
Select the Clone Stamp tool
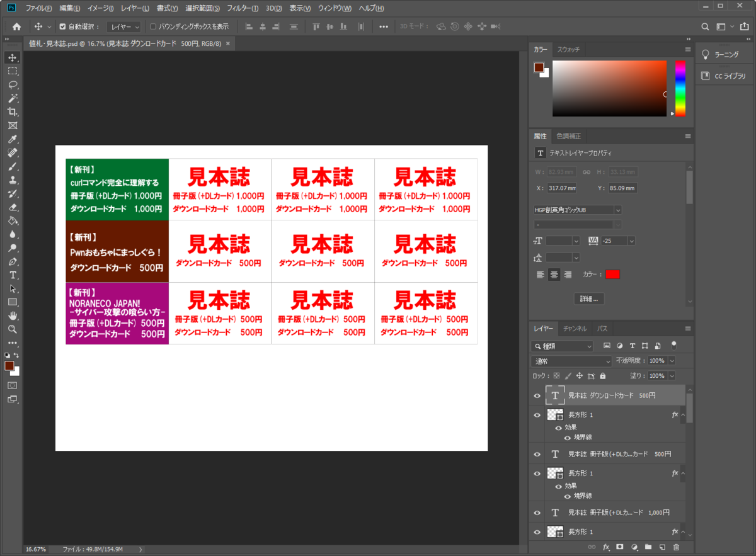click(x=13, y=180)
